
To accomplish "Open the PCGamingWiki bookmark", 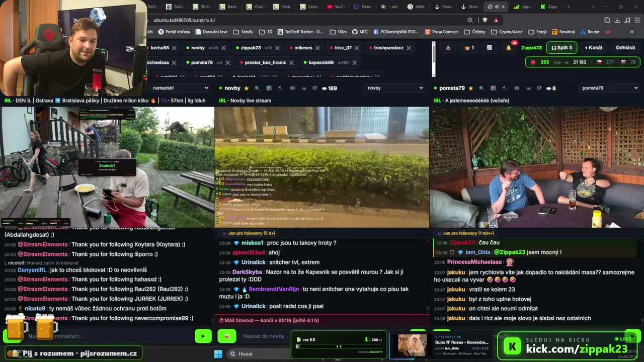I will point(396,32).
